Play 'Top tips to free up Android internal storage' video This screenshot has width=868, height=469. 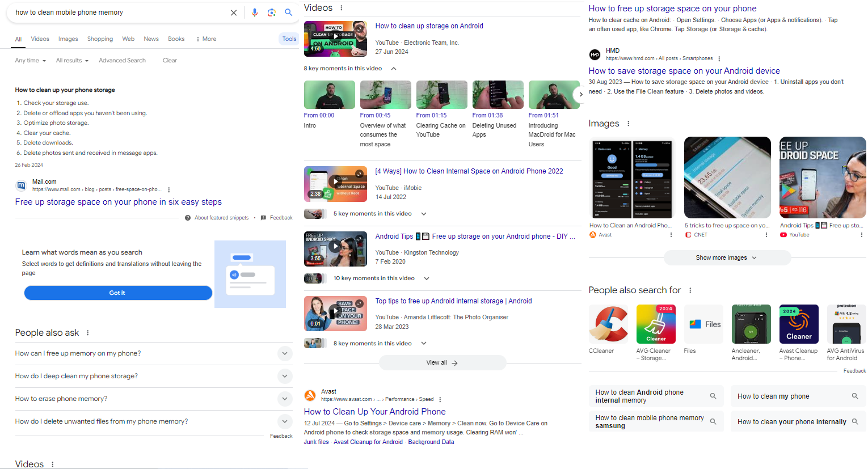tap(335, 314)
